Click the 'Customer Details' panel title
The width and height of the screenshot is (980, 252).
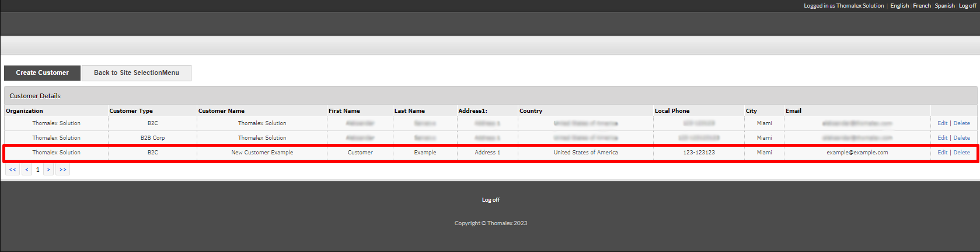tap(35, 96)
